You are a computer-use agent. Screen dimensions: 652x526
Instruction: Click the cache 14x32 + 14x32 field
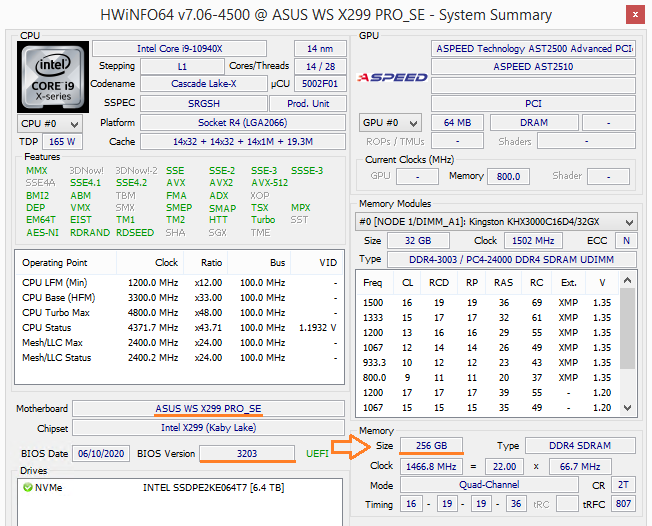click(x=243, y=142)
